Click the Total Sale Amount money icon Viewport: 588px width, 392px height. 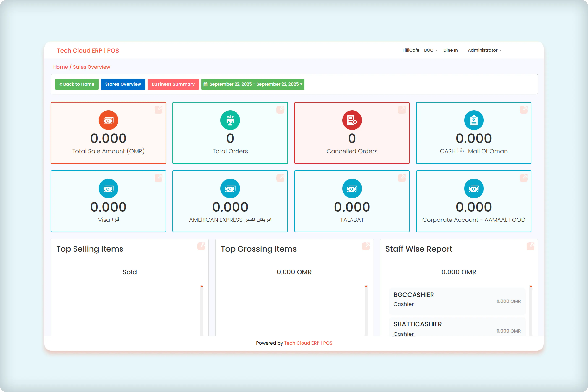108,120
